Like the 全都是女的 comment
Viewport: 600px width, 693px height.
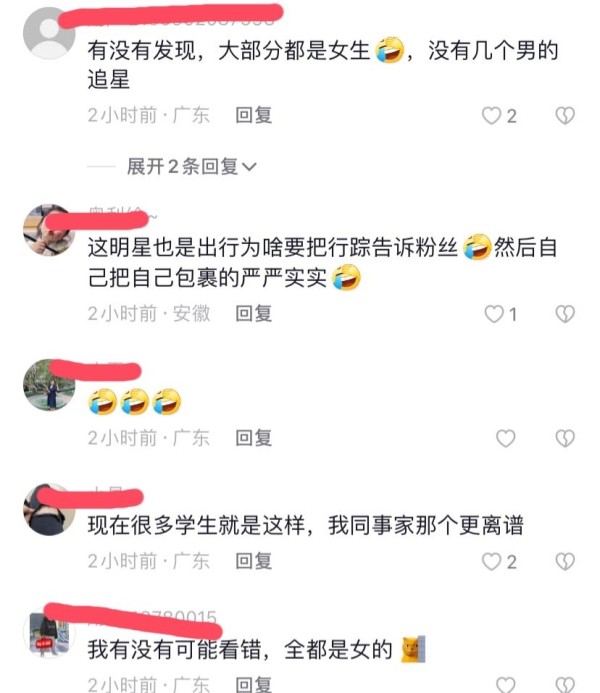[505, 685]
